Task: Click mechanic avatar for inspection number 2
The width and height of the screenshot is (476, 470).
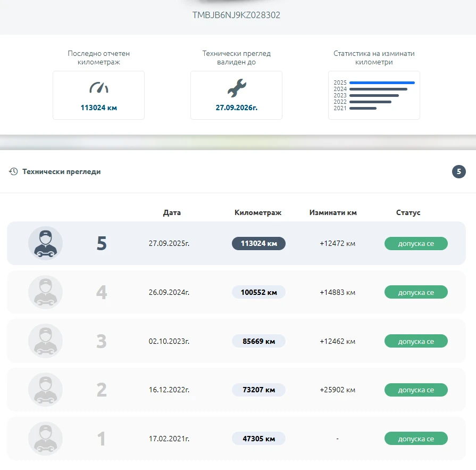Action: click(x=45, y=390)
